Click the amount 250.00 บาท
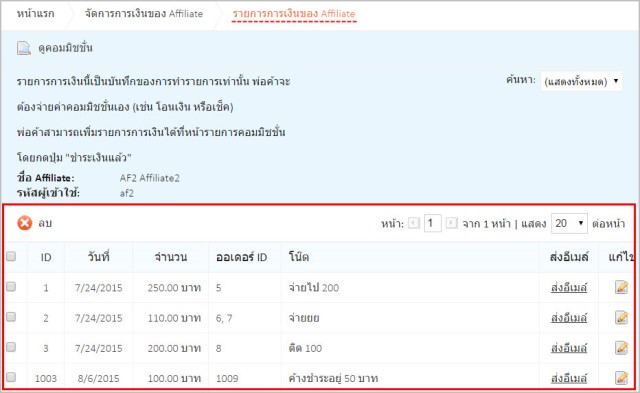This screenshot has height=393, width=640. (174, 288)
